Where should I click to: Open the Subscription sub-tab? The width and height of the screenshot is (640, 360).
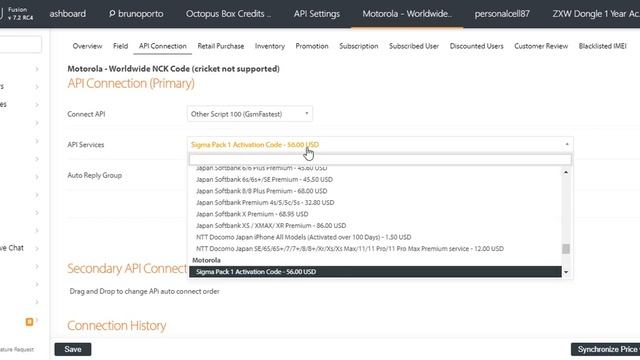point(359,46)
